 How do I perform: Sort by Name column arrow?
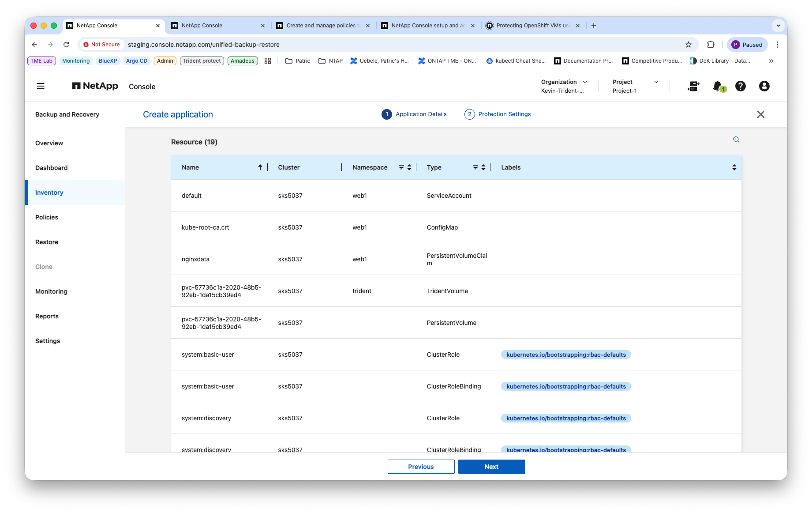260,167
